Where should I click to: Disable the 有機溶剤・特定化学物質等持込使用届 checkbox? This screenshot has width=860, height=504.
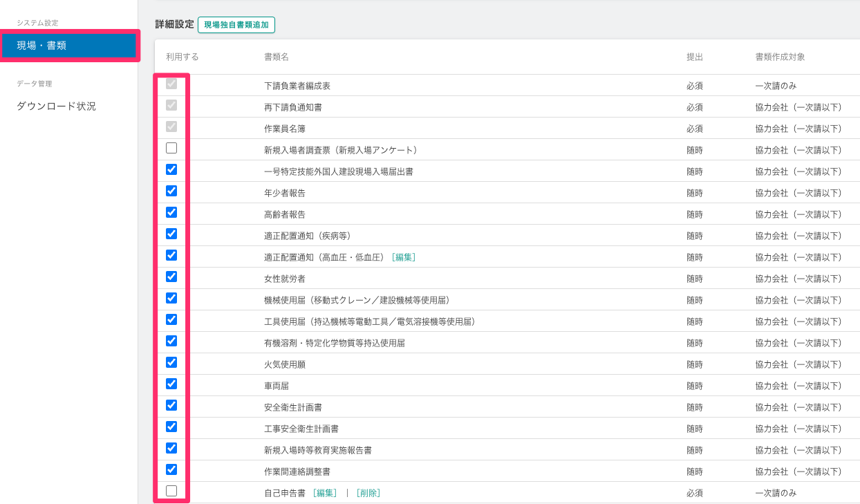coord(171,341)
